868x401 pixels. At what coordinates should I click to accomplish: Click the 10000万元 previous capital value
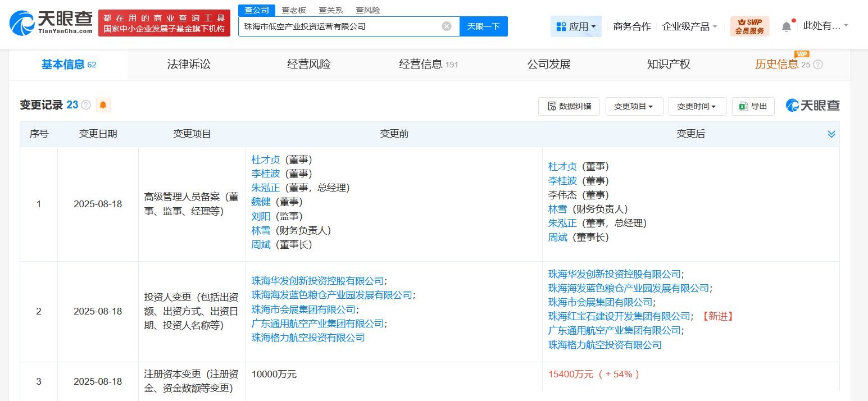tap(274, 374)
